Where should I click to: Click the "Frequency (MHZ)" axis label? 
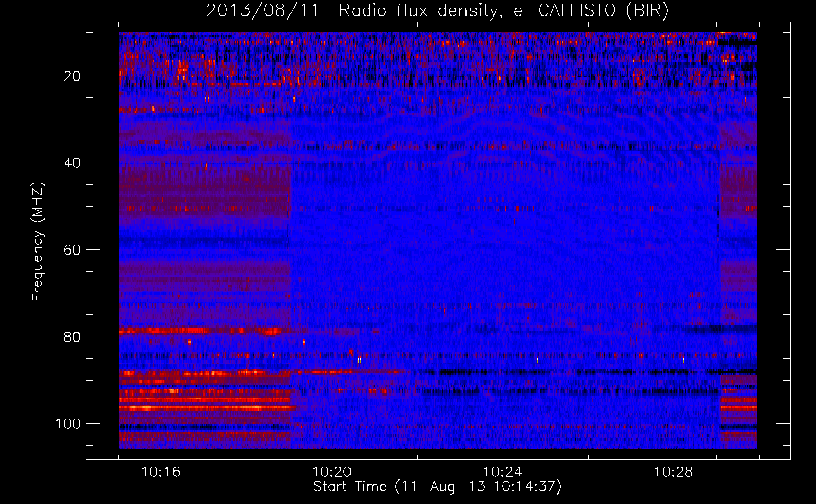[x=37, y=241]
